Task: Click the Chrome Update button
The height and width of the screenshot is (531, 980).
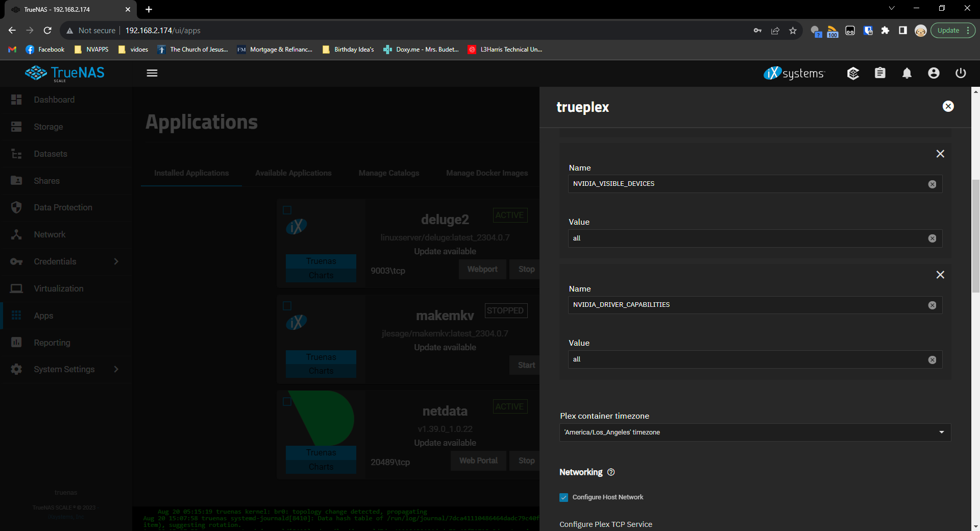Action: coord(952,31)
